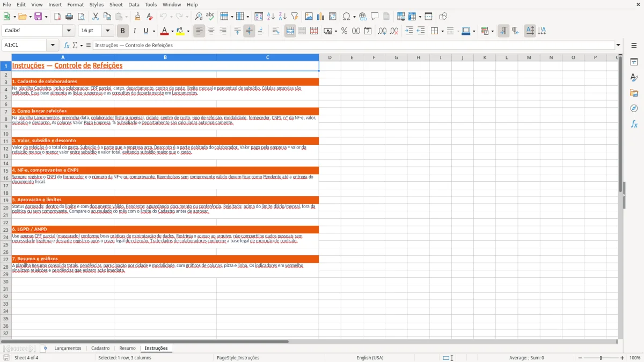Screen dimensions: 644x362
Task: Toggle Center Vertically alignment
Action: point(249,31)
